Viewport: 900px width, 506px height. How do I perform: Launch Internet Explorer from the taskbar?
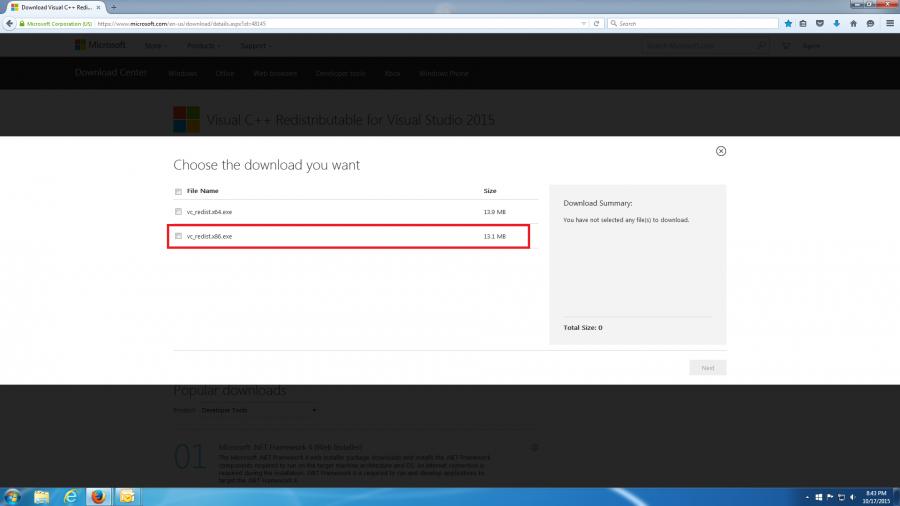point(70,496)
